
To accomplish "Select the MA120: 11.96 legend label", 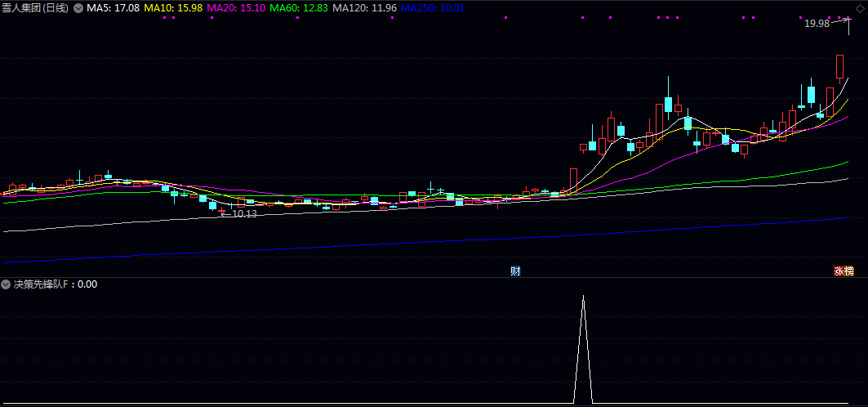I will click(364, 8).
